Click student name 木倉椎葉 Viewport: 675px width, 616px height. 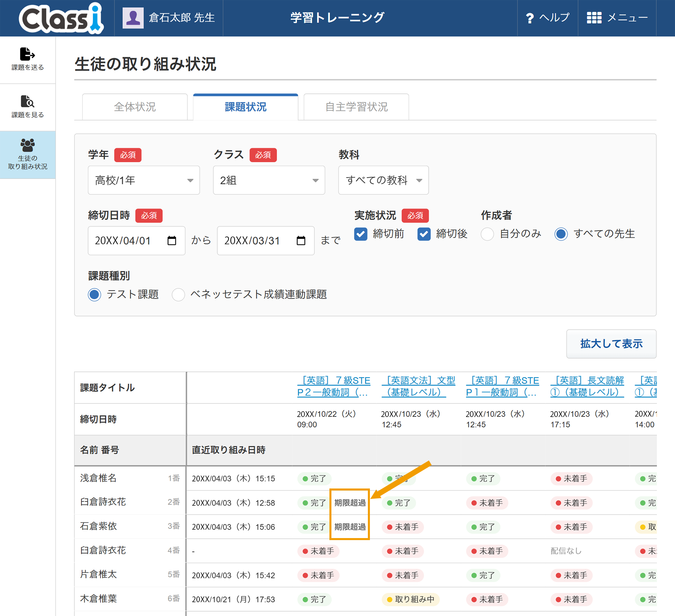click(x=98, y=599)
